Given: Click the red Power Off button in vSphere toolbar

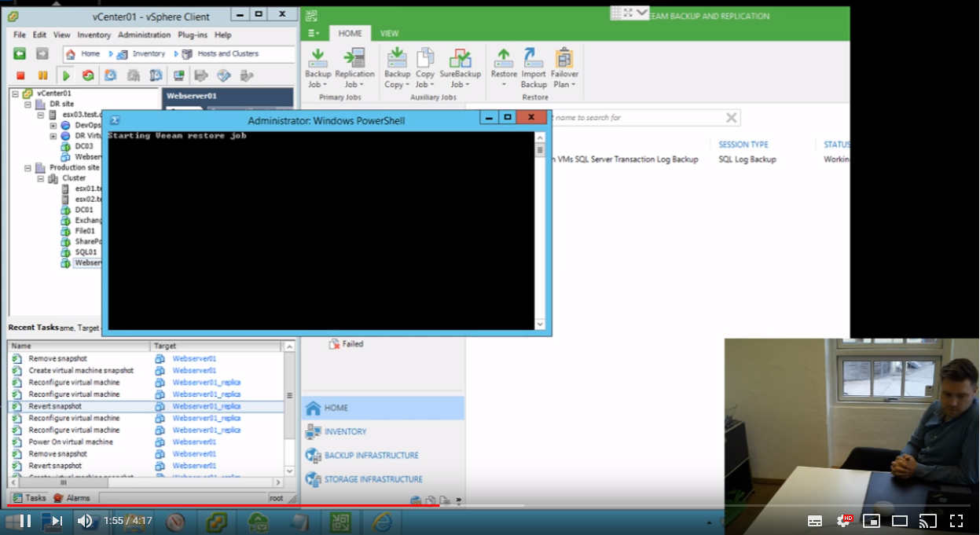Looking at the screenshot, I should [x=20, y=75].
